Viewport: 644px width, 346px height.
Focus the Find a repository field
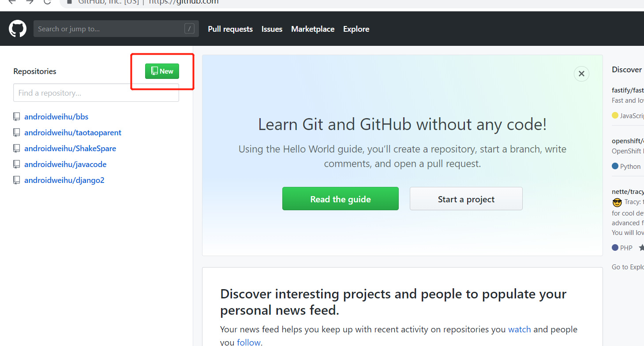click(96, 93)
